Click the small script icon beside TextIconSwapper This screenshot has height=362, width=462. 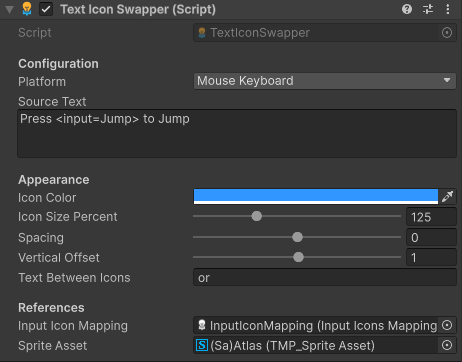(202, 33)
